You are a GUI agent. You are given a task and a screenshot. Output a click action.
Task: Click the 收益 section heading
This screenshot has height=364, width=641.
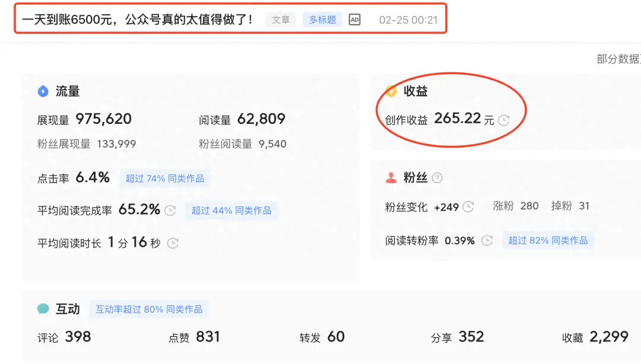point(415,91)
